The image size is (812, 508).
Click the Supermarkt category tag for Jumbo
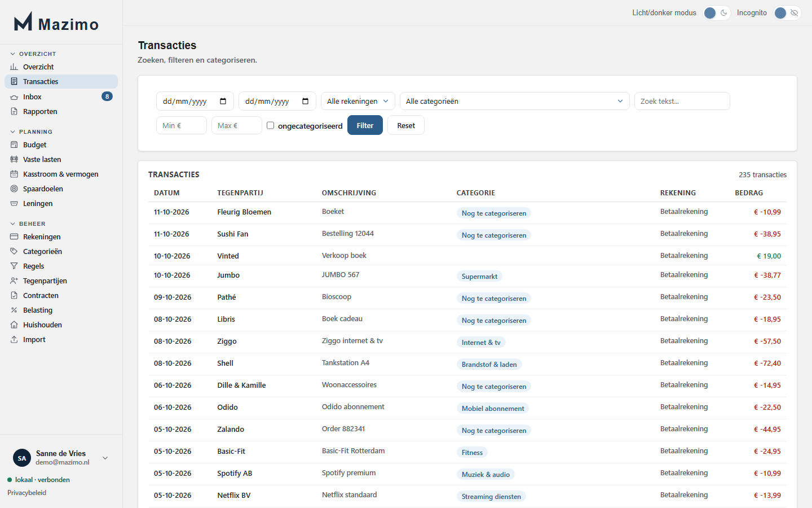[479, 277]
